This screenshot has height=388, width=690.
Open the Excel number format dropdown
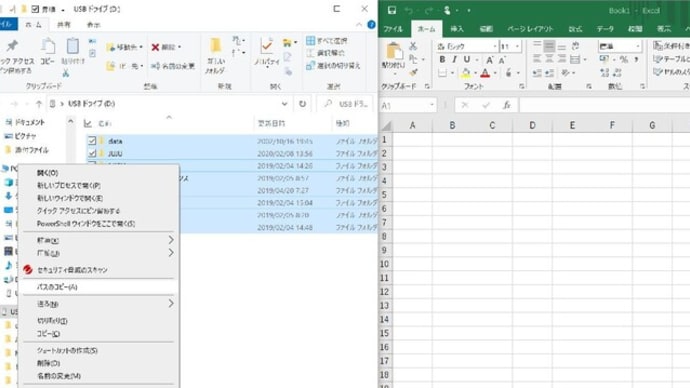tap(637, 46)
